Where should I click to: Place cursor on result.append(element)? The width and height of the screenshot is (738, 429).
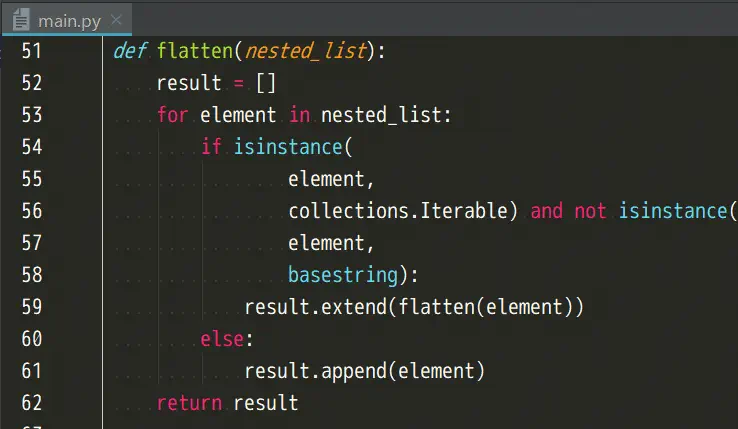coord(364,371)
